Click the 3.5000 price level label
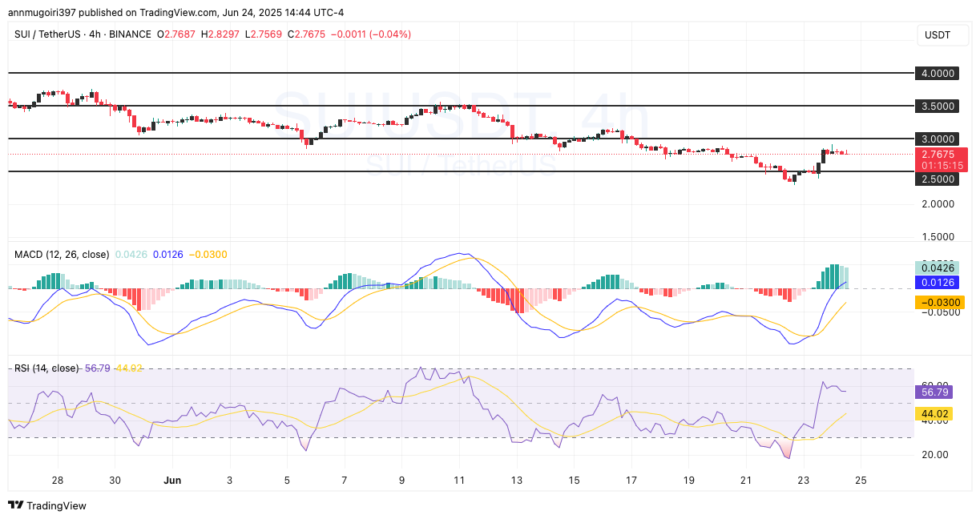This screenshot has height=519, width=980. (x=938, y=106)
